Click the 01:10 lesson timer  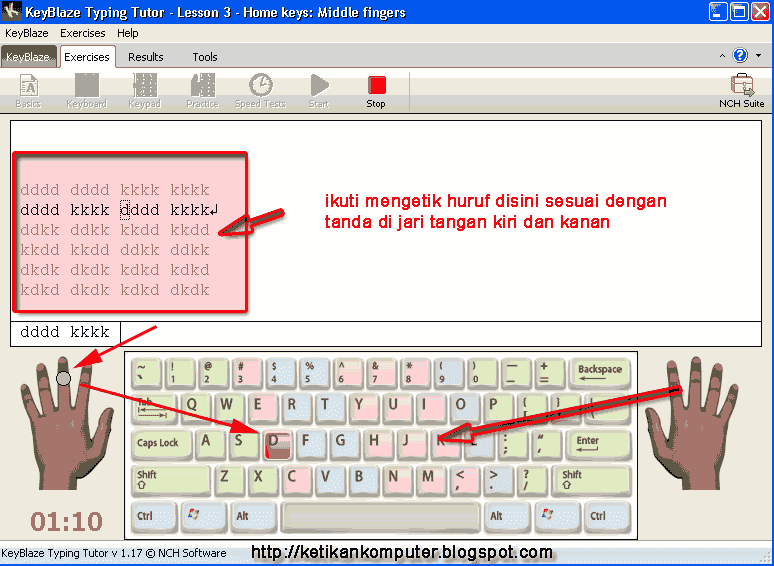tap(66, 521)
